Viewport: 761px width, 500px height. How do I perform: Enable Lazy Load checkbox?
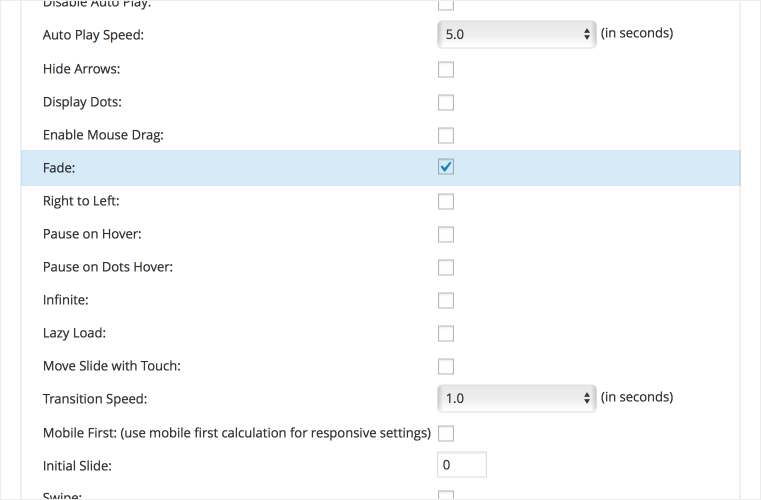point(446,333)
